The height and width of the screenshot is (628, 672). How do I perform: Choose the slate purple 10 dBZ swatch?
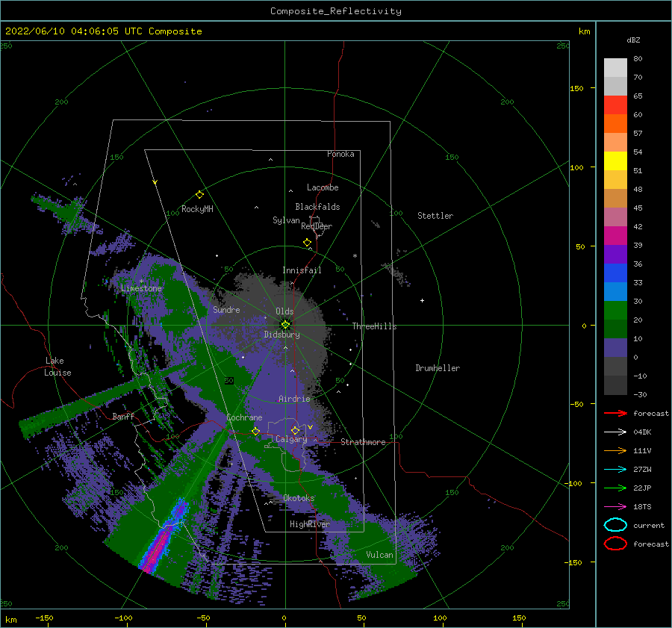(x=615, y=348)
